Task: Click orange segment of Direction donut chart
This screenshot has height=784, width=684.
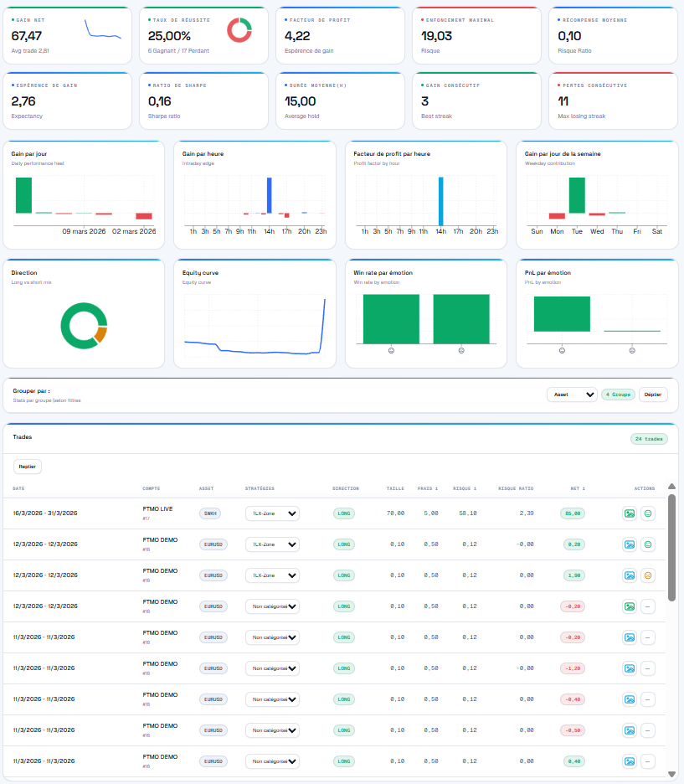Action: pyautogui.click(x=101, y=334)
